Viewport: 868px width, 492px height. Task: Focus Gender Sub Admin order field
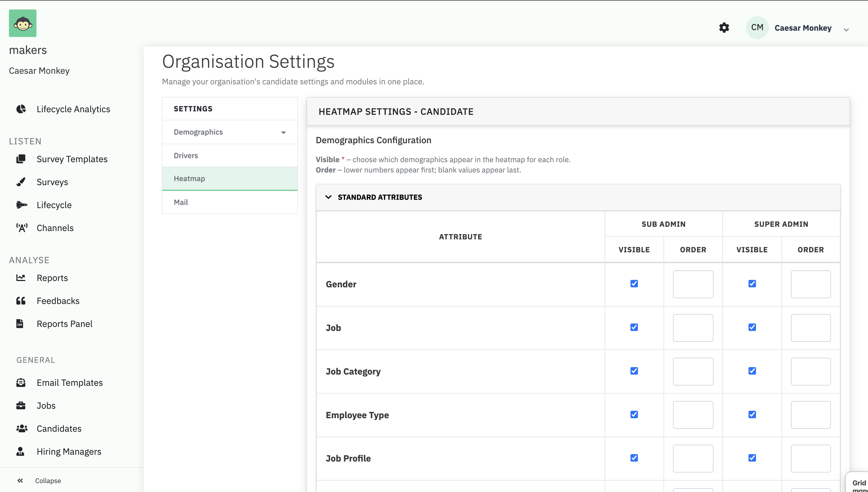coord(693,284)
